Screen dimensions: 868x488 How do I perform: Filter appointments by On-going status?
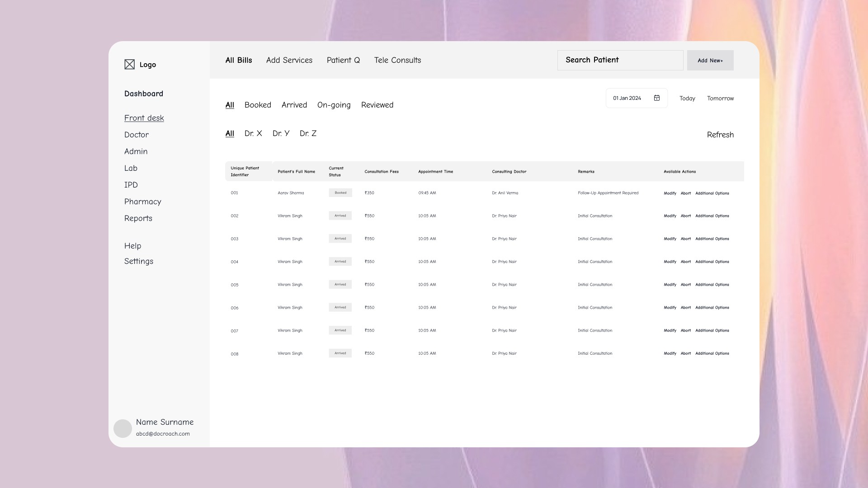point(334,105)
